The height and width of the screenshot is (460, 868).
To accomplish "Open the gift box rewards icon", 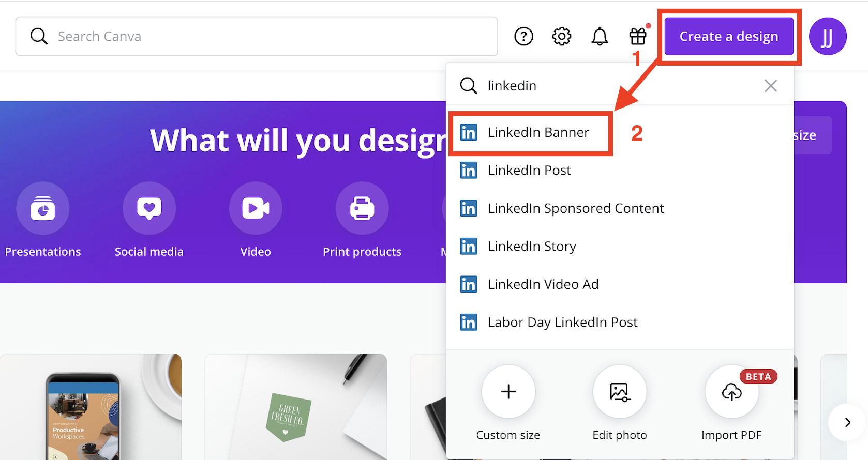I will click(x=638, y=36).
